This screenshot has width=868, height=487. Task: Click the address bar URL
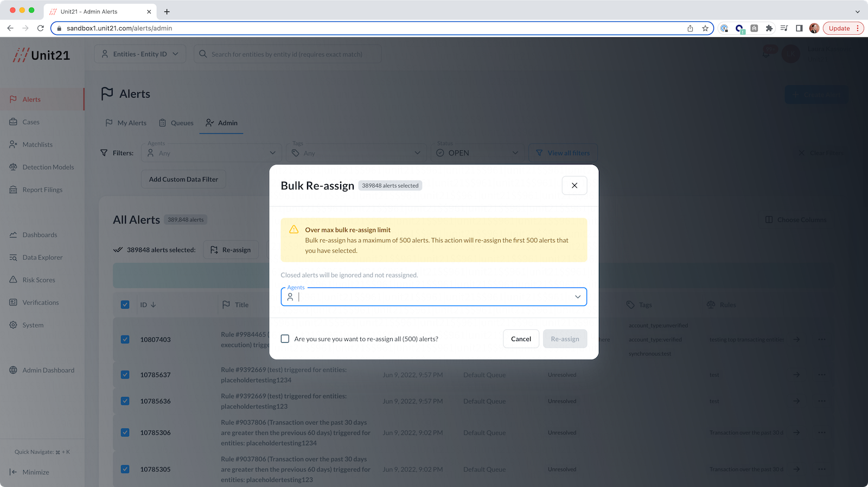(119, 28)
